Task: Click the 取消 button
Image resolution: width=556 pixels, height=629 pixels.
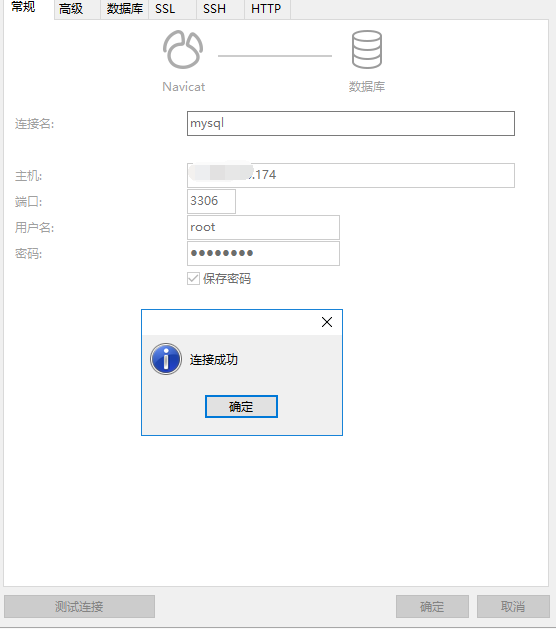Action: pyautogui.click(x=513, y=606)
